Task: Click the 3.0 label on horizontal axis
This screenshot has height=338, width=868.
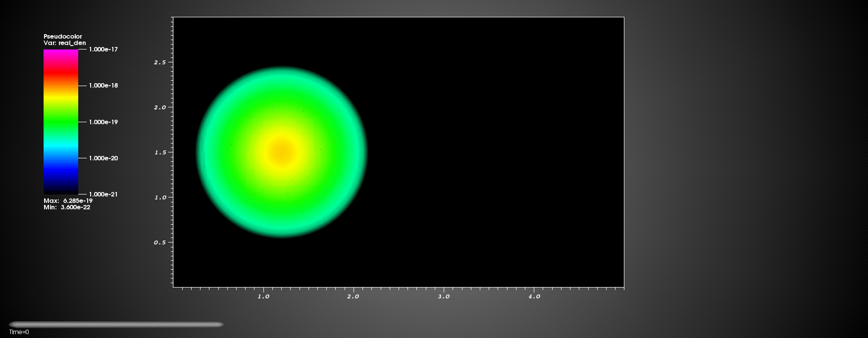Action: 444,296
